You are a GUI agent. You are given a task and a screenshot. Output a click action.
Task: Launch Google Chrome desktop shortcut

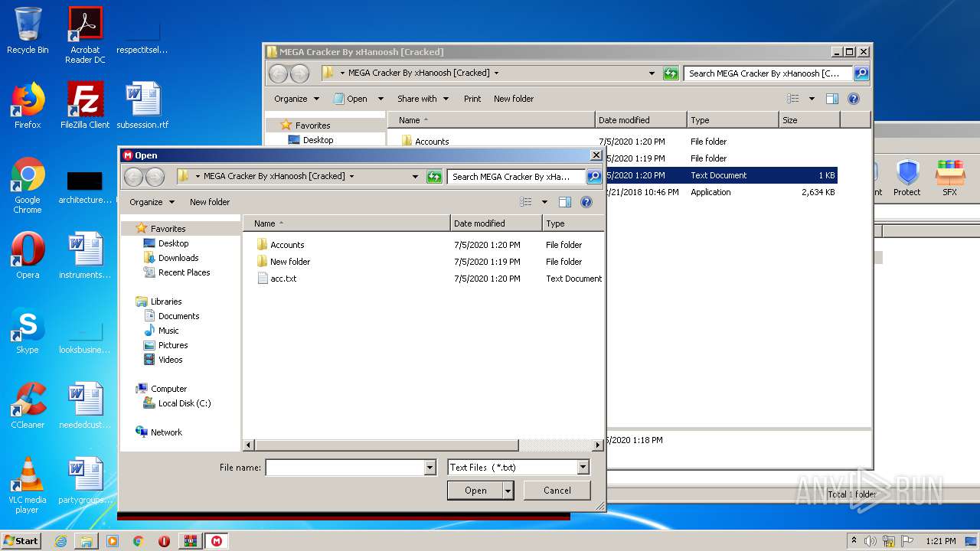coord(28,186)
